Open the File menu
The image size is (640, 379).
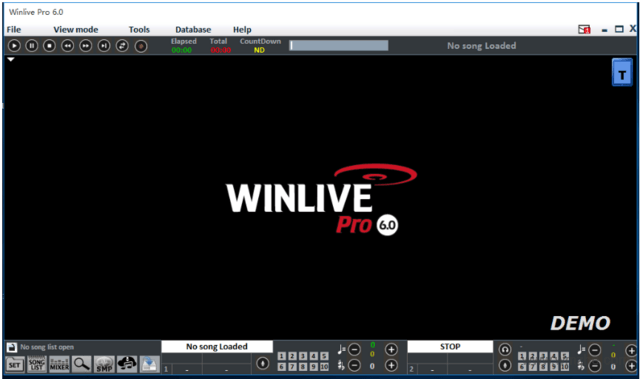point(13,29)
